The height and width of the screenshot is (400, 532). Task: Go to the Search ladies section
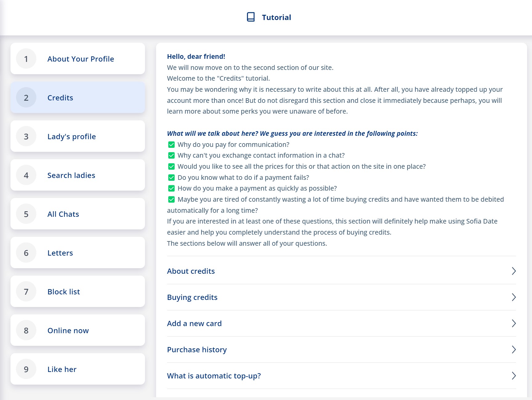pyautogui.click(x=78, y=175)
